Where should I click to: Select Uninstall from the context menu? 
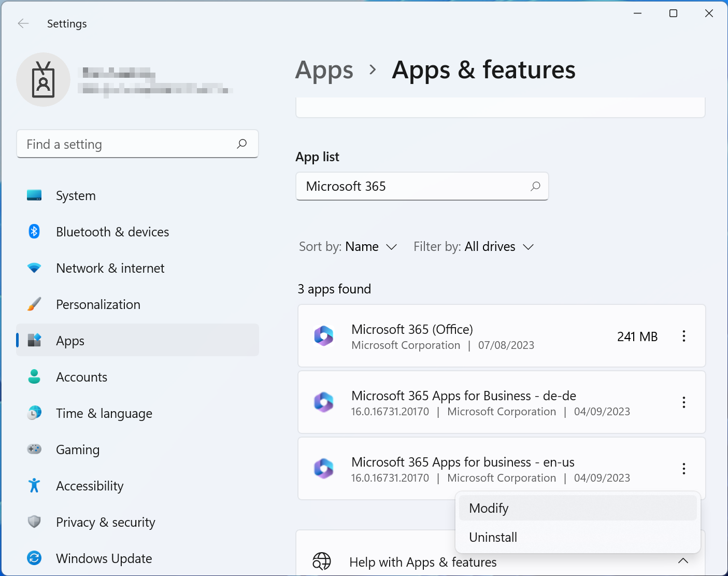[x=578, y=537]
